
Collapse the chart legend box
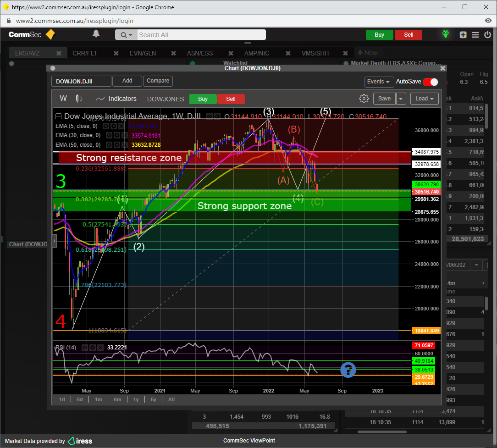(59, 116)
